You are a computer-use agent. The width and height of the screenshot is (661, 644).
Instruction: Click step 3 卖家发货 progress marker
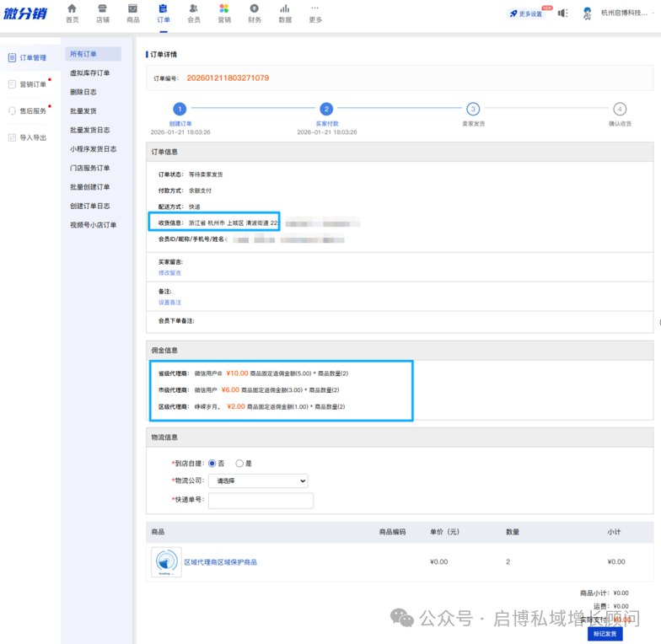tap(473, 109)
